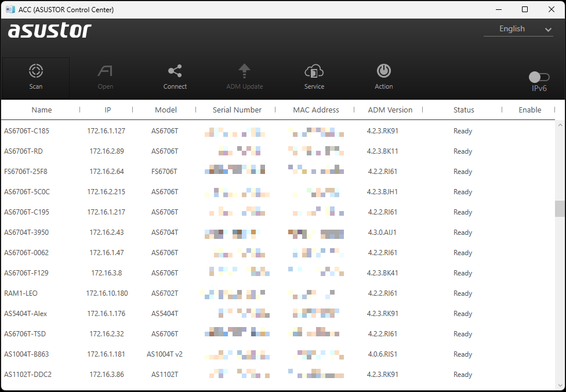Click ADM version 4.3.0.AIJ1
Screen dimensions: 566x392
382,232
